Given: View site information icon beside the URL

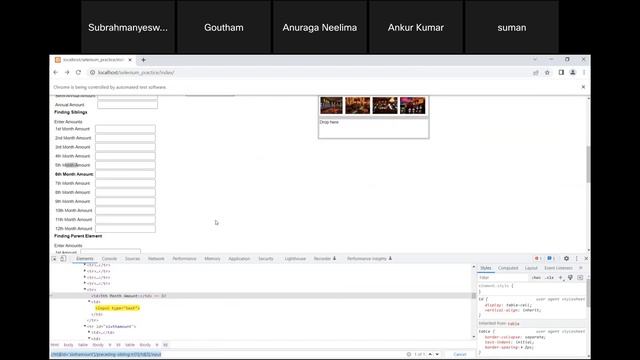Looking at the screenshot, I should 93,72.
